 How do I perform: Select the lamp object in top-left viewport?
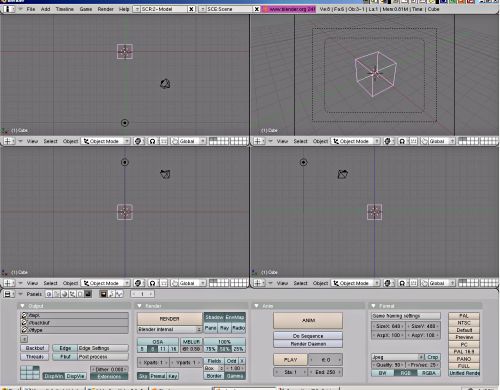coord(125,123)
